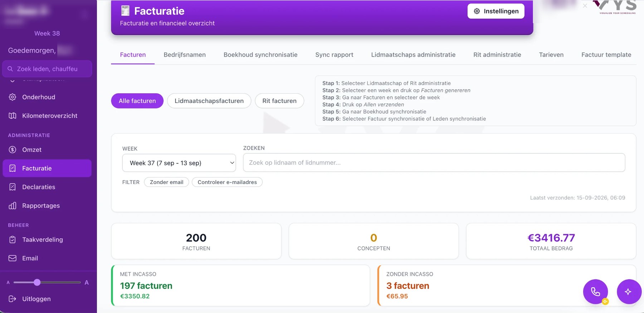The height and width of the screenshot is (313, 644).
Task: Open the Factuur template tab
Action: (x=606, y=55)
